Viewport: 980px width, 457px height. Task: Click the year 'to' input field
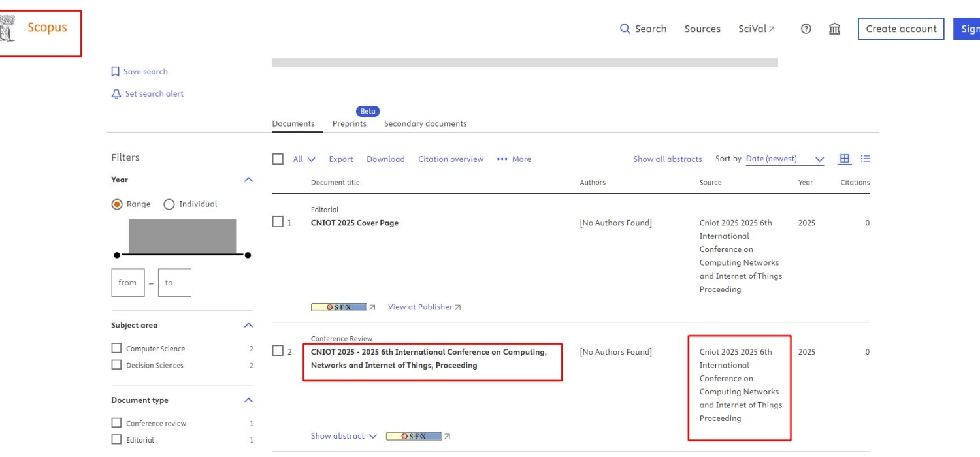(x=174, y=283)
